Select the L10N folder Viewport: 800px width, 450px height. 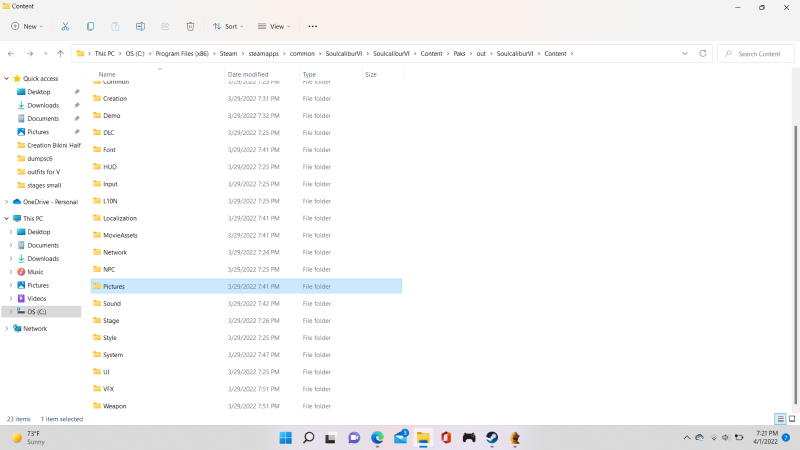[x=110, y=201]
